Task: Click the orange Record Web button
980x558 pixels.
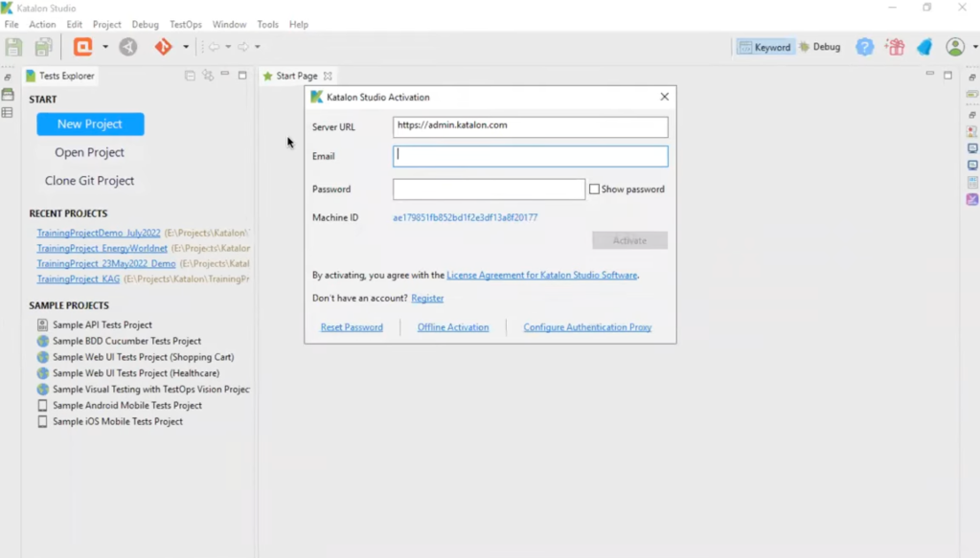Action: click(x=82, y=47)
